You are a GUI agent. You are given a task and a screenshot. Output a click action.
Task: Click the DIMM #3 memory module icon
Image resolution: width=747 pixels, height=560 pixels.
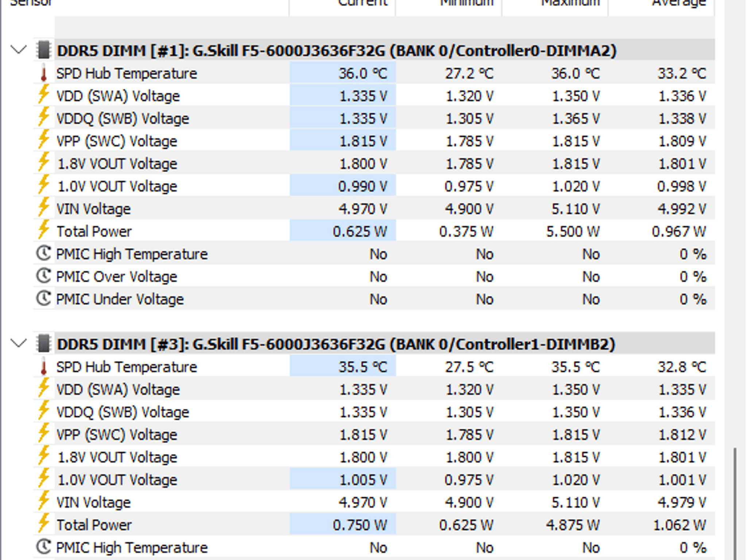click(x=44, y=343)
